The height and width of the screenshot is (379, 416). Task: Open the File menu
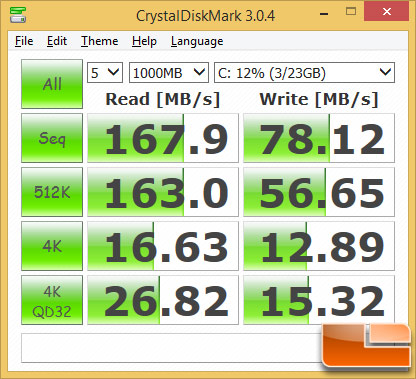pos(24,41)
